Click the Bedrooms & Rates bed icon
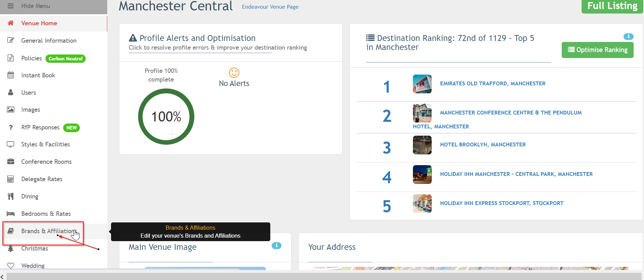Screen dimensions: 644x280 click(x=11, y=214)
